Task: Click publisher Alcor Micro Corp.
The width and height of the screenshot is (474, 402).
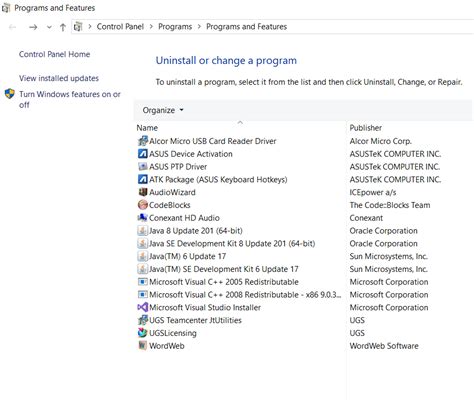Action: [x=380, y=141]
